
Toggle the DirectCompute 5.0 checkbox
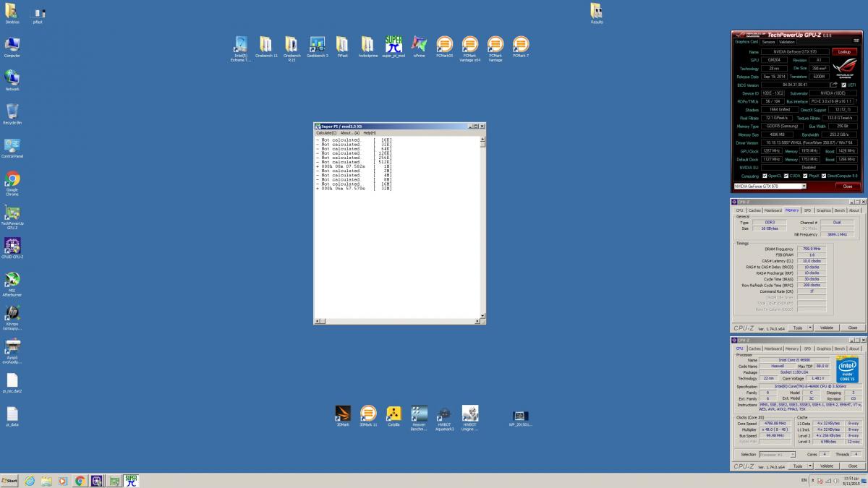[823, 176]
